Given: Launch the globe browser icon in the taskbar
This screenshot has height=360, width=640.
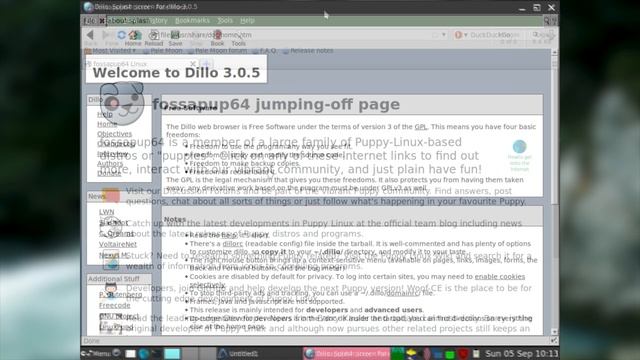Looking at the screenshot, I should pyautogui.click(x=144, y=353).
